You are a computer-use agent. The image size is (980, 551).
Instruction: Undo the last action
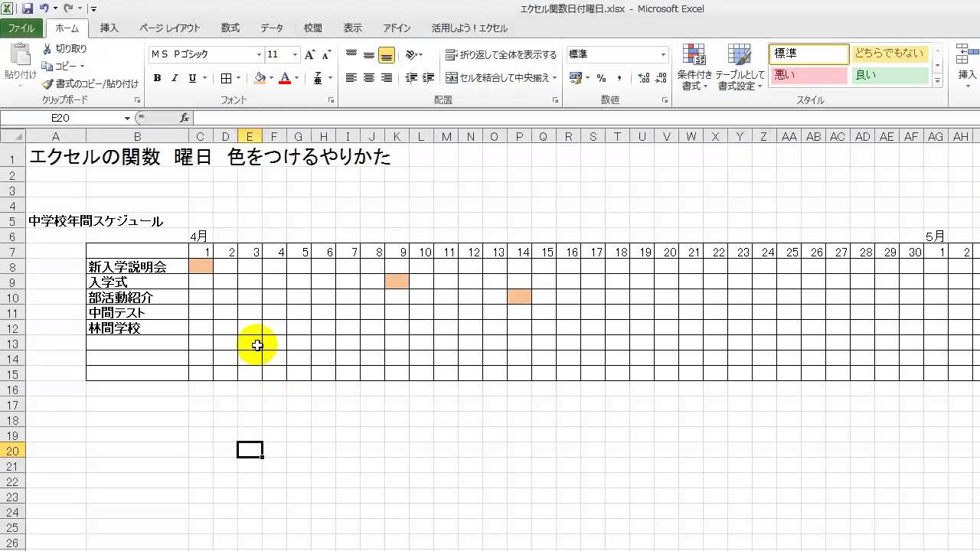pyautogui.click(x=44, y=8)
